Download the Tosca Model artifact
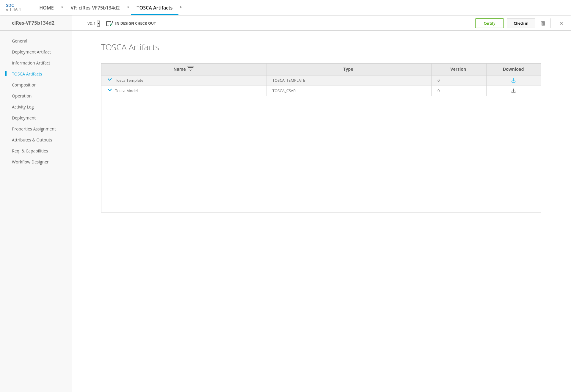The height and width of the screenshot is (392, 571). point(513,91)
